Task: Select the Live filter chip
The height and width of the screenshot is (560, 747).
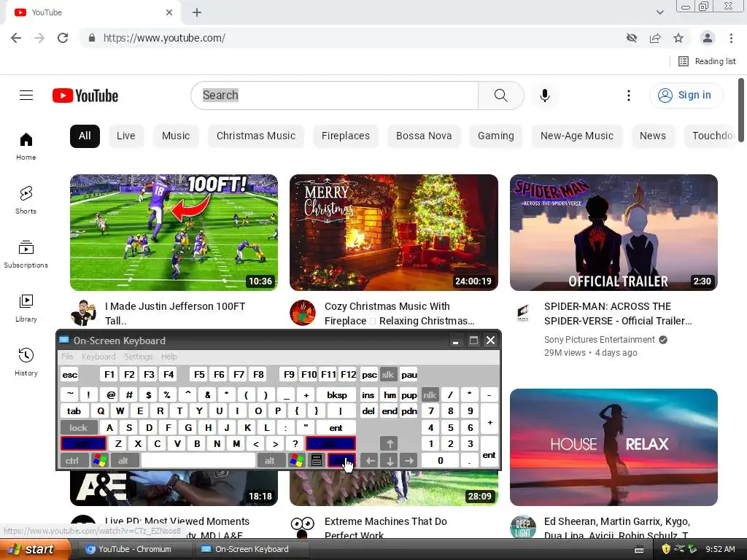Action: pyautogui.click(x=125, y=136)
